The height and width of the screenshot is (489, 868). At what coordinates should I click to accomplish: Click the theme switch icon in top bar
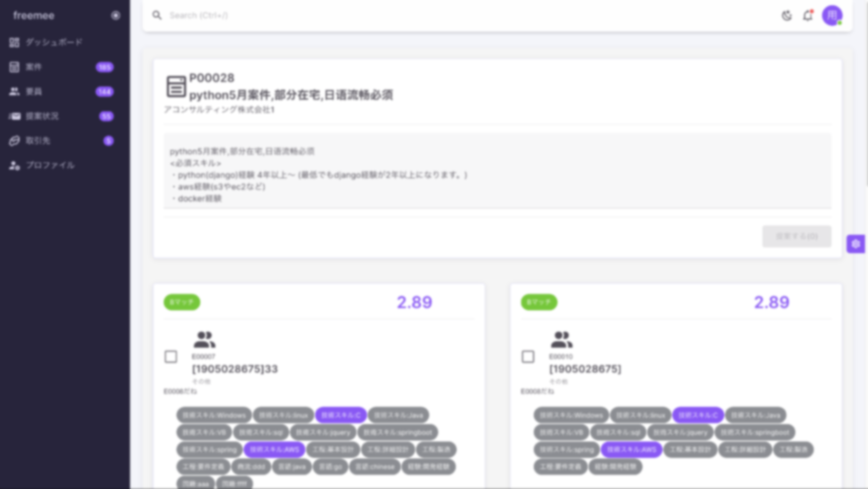point(786,16)
